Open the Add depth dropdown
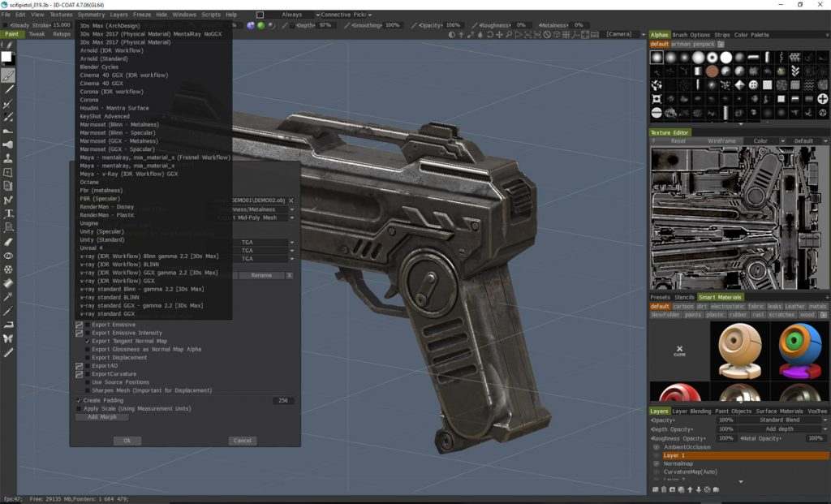831x504 pixels. point(782,429)
